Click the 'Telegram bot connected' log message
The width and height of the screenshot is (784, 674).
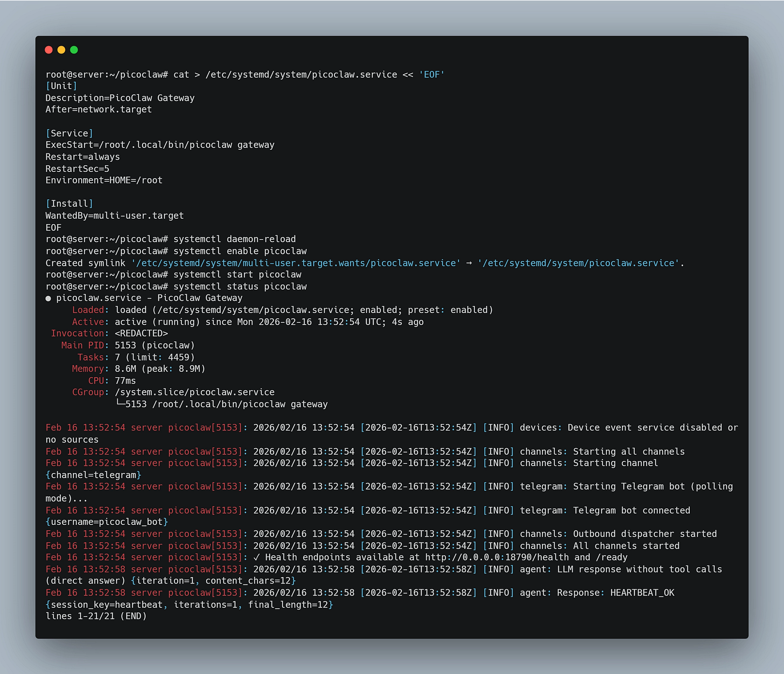click(632, 510)
